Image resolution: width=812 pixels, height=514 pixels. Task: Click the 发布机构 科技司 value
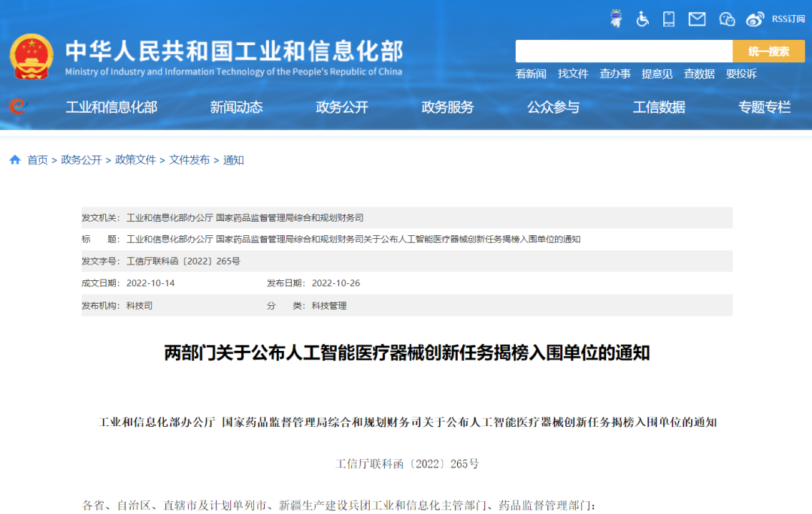pos(139,306)
